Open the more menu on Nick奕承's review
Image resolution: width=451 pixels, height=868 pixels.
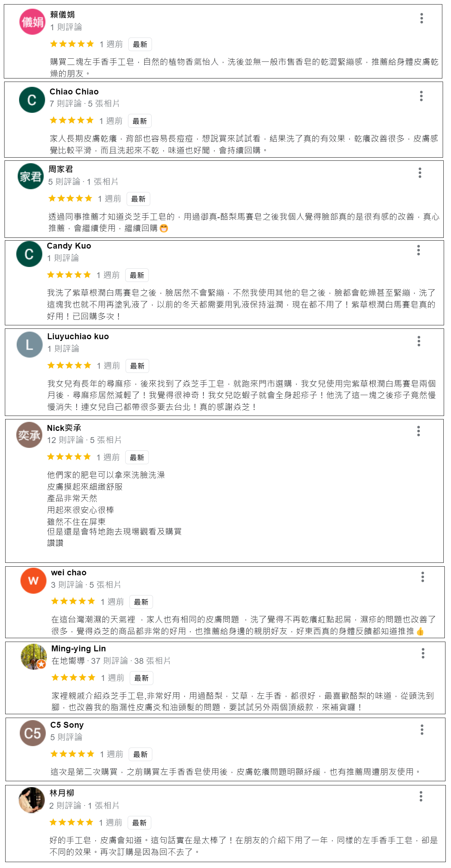418,431
